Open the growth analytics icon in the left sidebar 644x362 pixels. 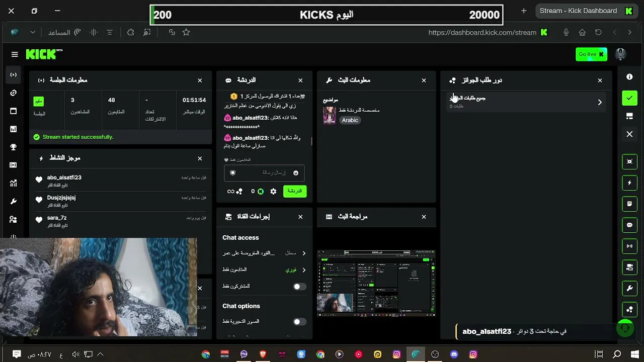click(x=14, y=183)
